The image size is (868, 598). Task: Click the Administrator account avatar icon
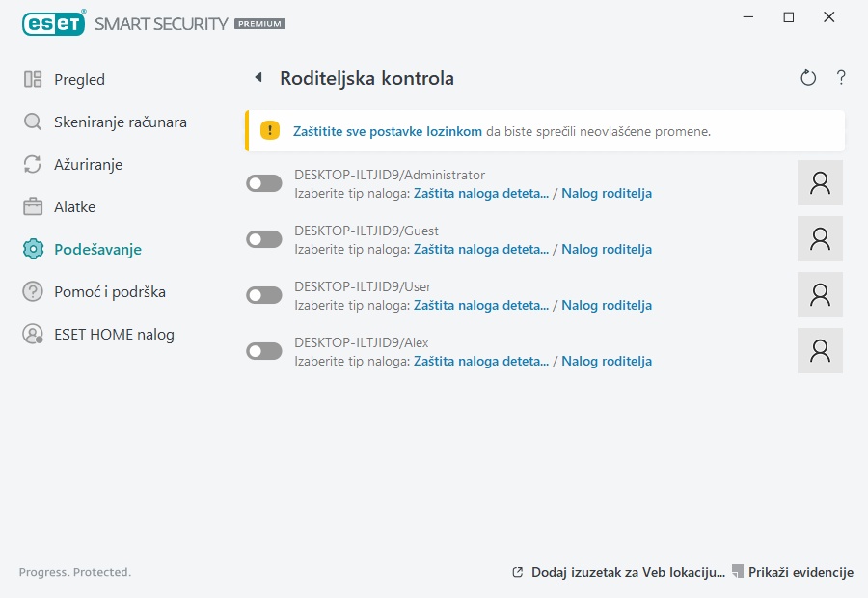click(x=820, y=183)
